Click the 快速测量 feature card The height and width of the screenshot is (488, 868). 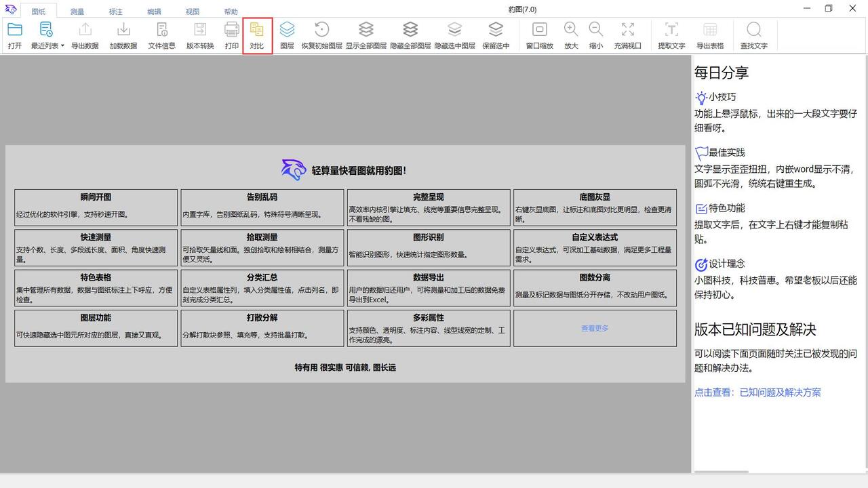point(96,247)
